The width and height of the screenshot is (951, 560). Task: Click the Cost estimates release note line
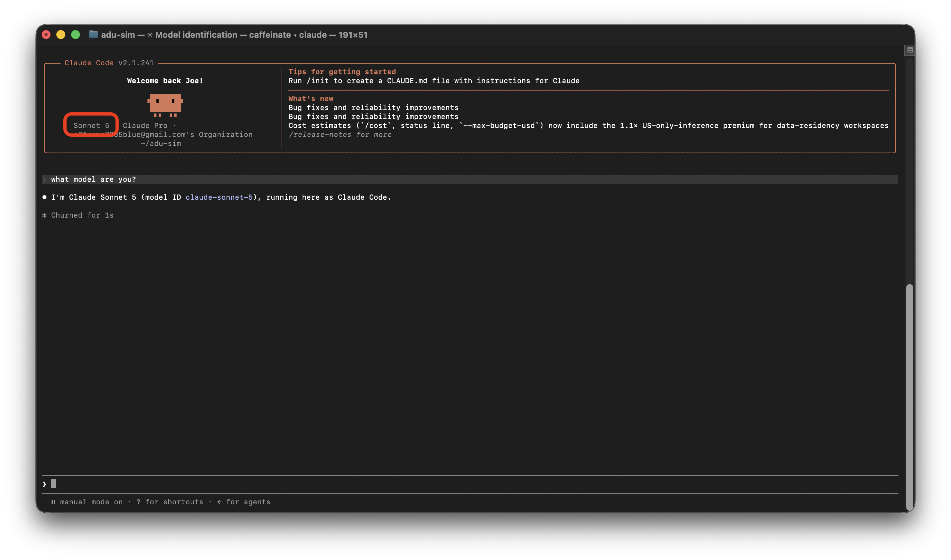coord(588,125)
